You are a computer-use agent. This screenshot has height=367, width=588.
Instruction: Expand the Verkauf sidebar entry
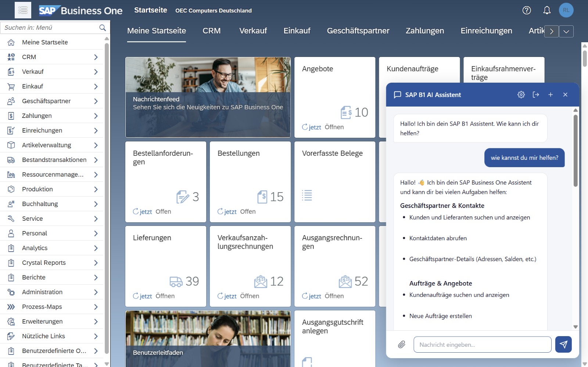tap(96, 71)
